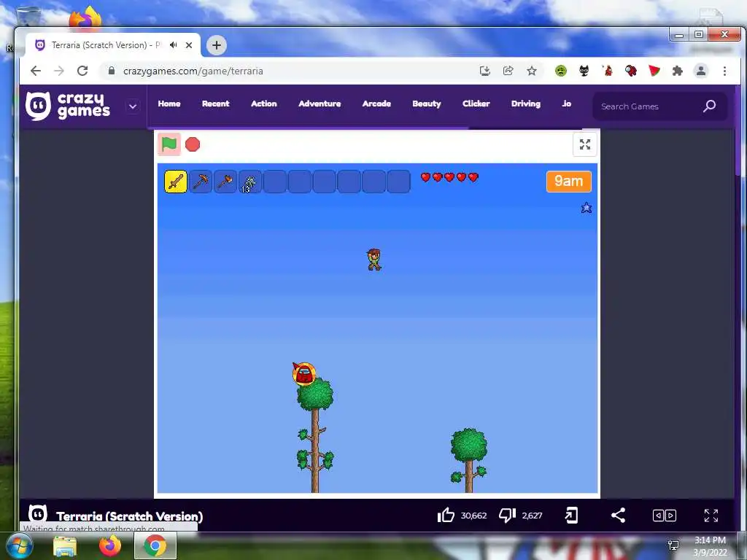Screen dimensions: 747x560
Task: Click the search magnifier icon
Action: [709, 106]
